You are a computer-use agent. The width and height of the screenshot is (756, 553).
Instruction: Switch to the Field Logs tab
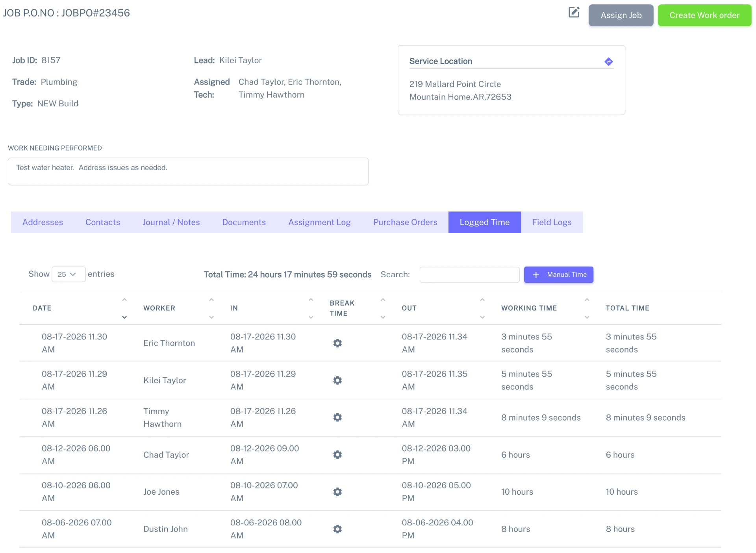[552, 222]
